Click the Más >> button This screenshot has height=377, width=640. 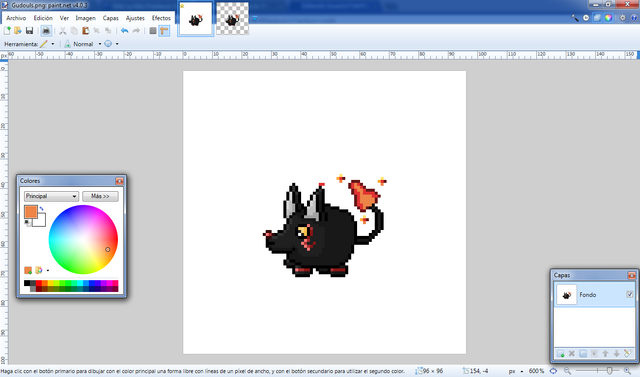pyautogui.click(x=100, y=196)
